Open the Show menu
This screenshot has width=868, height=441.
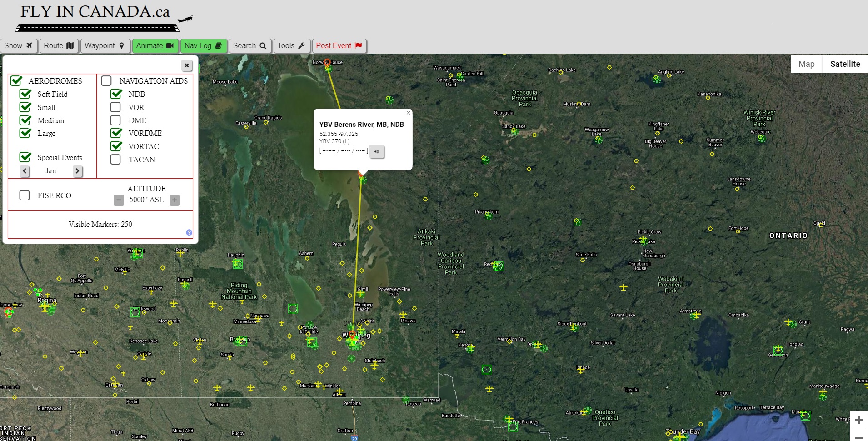click(19, 45)
